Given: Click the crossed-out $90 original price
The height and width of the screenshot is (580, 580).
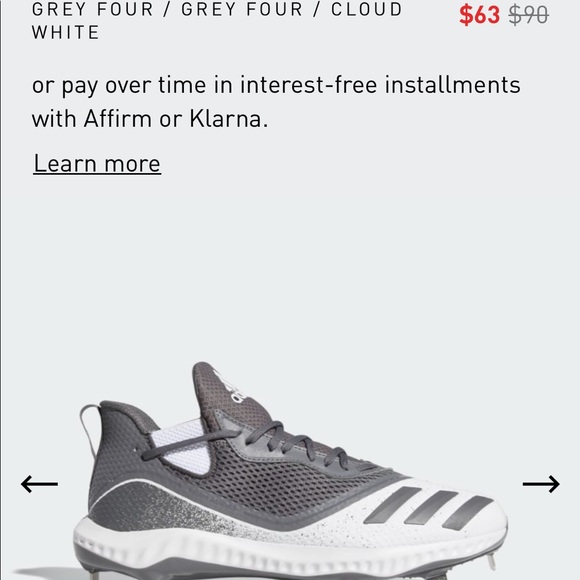Looking at the screenshot, I should (529, 15).
